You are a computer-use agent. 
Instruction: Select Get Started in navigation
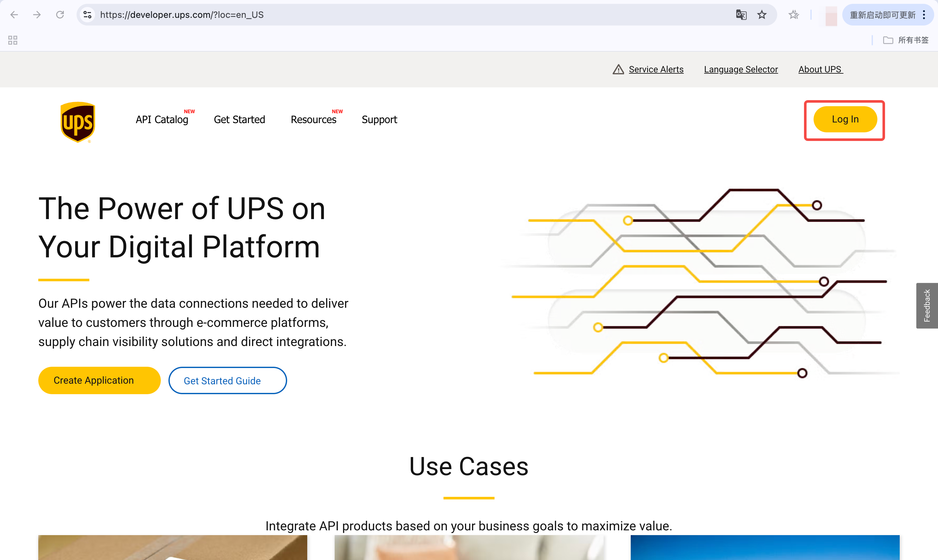point(239,120)
